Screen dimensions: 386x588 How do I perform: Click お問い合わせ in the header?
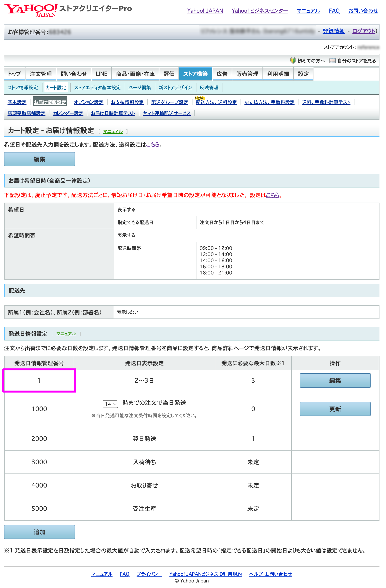(x=363, y=11)
